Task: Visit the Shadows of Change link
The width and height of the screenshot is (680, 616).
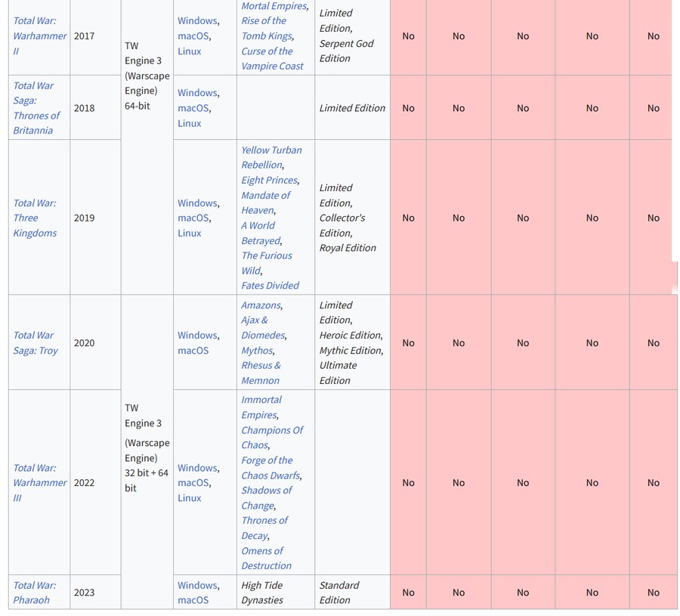Action: (266, 497)
